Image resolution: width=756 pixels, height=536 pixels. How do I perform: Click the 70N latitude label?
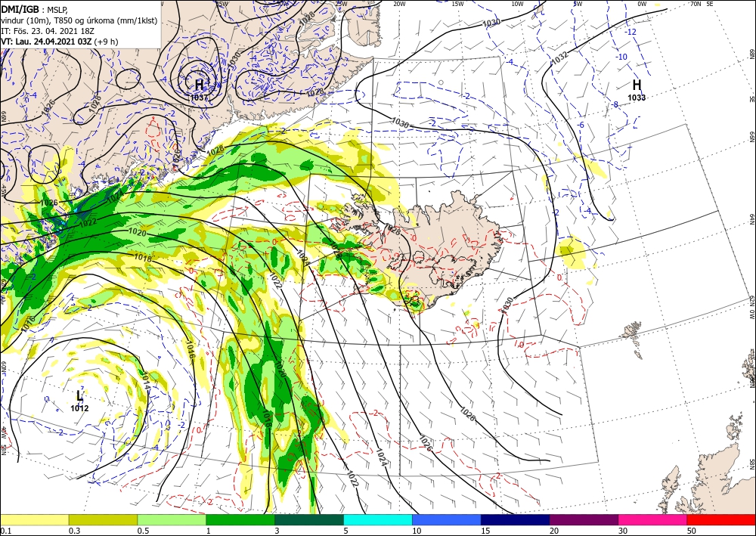(696, 4)
